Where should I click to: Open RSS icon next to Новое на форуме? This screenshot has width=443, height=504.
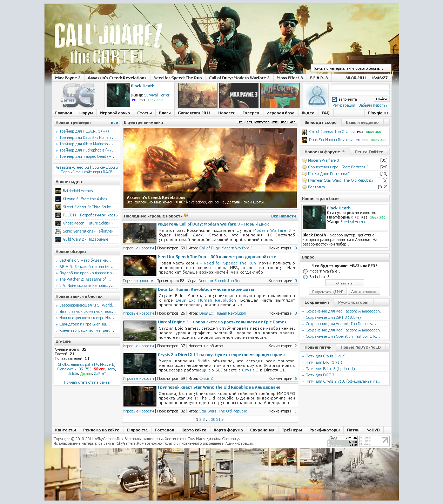(343, 152)
